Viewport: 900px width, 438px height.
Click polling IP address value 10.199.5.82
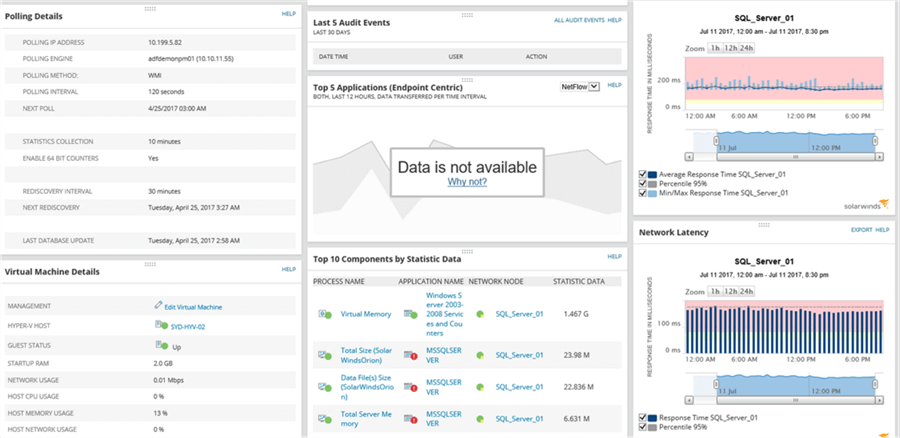point(165,42)
